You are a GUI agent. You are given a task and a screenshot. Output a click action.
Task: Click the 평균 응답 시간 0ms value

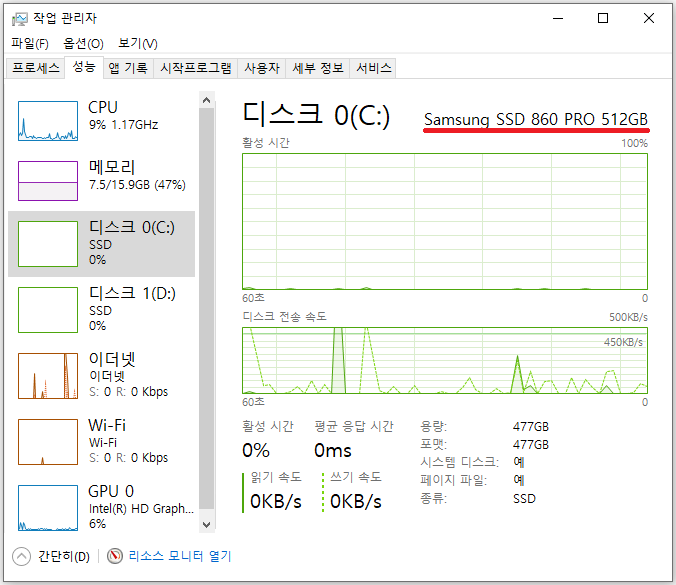pos(333,450)
